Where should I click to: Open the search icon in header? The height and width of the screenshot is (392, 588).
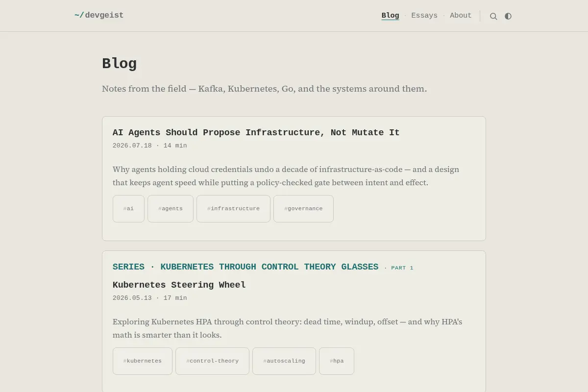click(493, 16)
